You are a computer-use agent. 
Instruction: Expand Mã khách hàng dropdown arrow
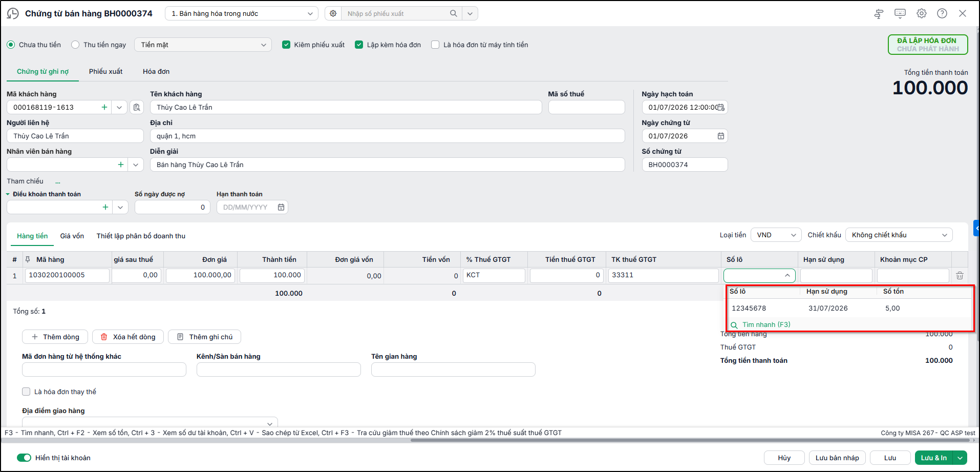[119, 107]
